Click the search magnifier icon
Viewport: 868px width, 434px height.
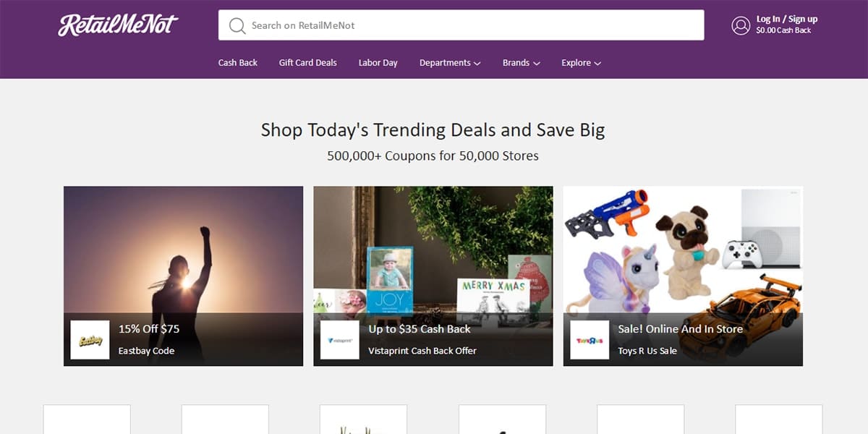click(x=237, y=25)
